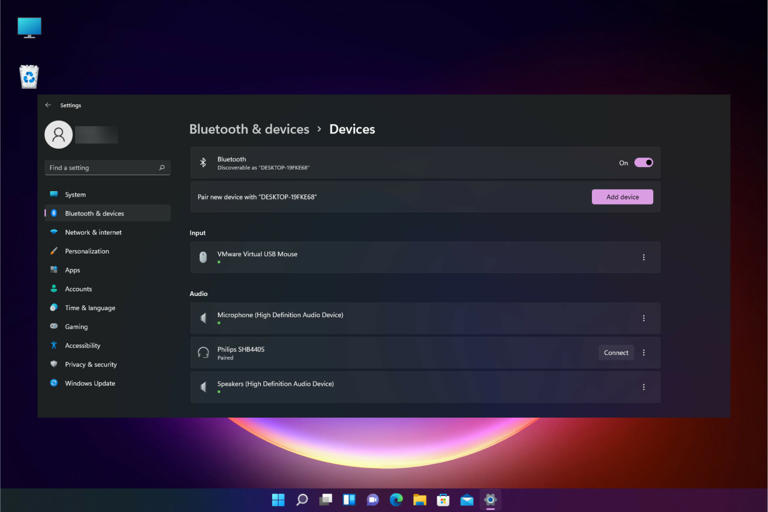Open Network & internet settings
Viewport: 768px width, 512px height.
coord(107,232)
